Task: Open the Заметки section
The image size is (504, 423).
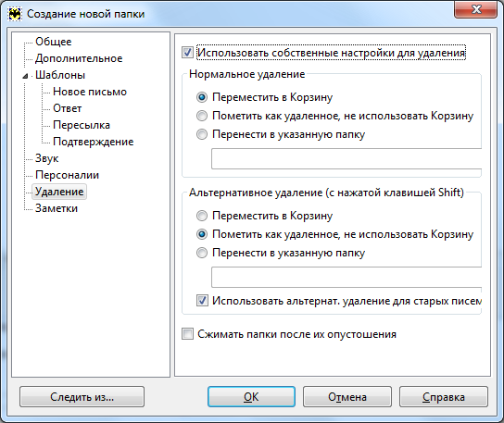Action: click(x=57, y=209)
